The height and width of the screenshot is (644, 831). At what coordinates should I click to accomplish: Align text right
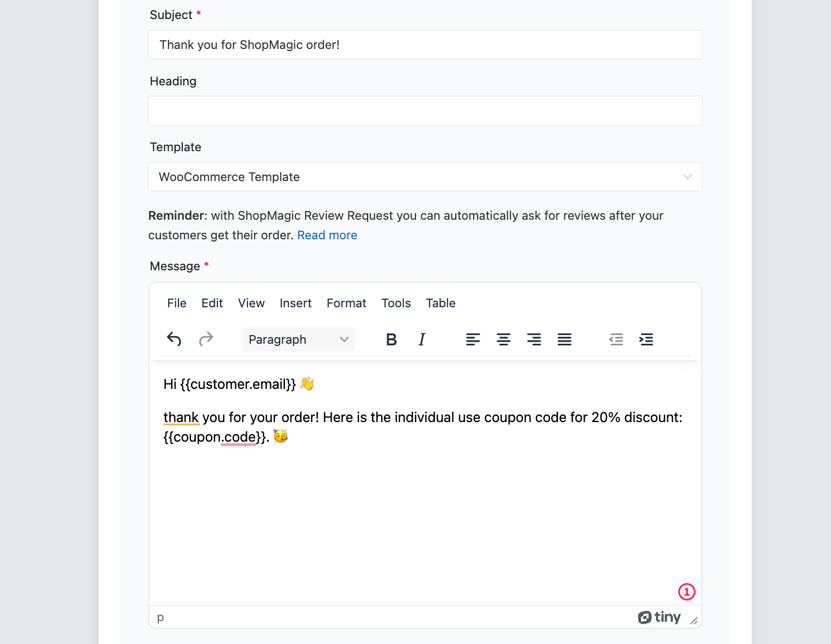pyautogui.click(x=534, y=339)
